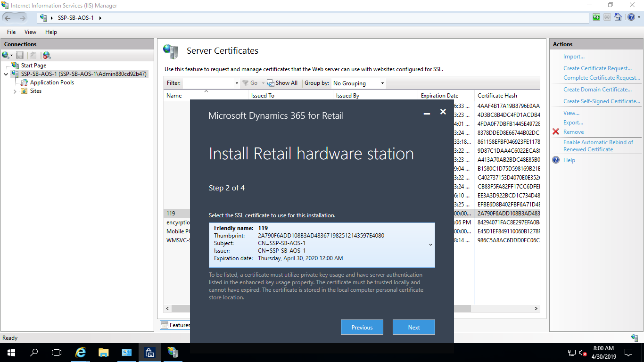Image resolution: width=644 pixels, height=362 pixels.
Task: Click the Show All filter icon
Action: (271, 83)
